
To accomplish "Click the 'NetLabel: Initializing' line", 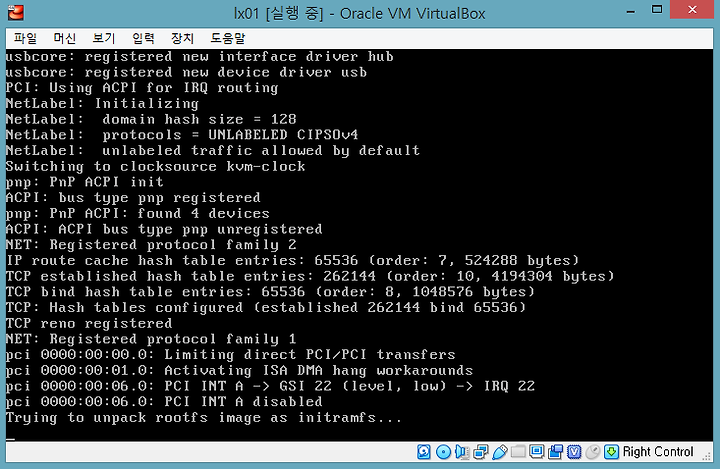I will (x=102, y=103).
